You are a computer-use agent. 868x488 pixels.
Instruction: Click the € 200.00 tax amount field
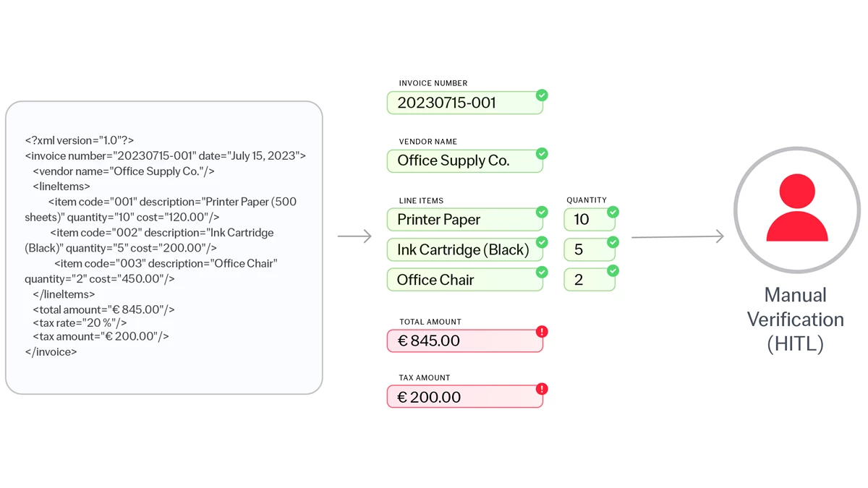(464, 397)
